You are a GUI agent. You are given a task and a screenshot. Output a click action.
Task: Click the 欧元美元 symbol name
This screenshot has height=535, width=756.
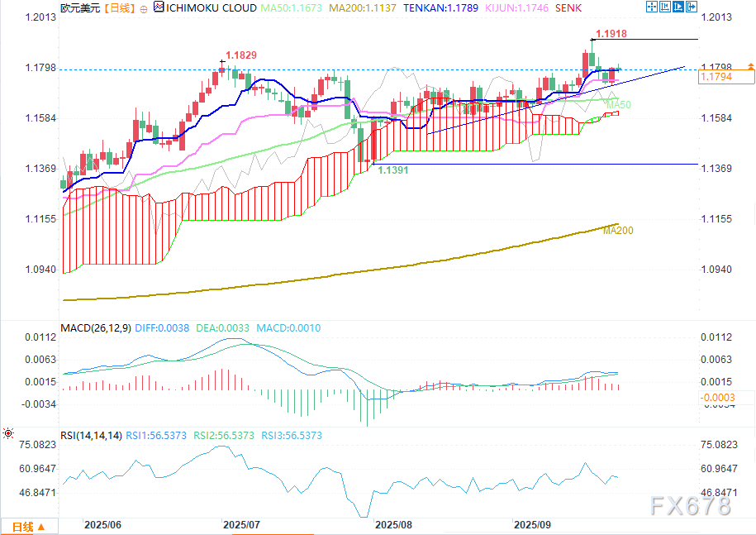tap(79, 8)
